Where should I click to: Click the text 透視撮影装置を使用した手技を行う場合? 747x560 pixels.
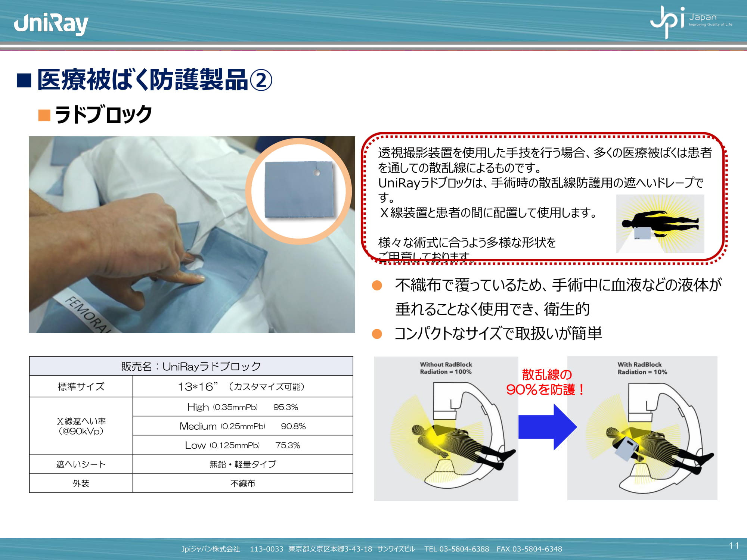coord(481,153)
